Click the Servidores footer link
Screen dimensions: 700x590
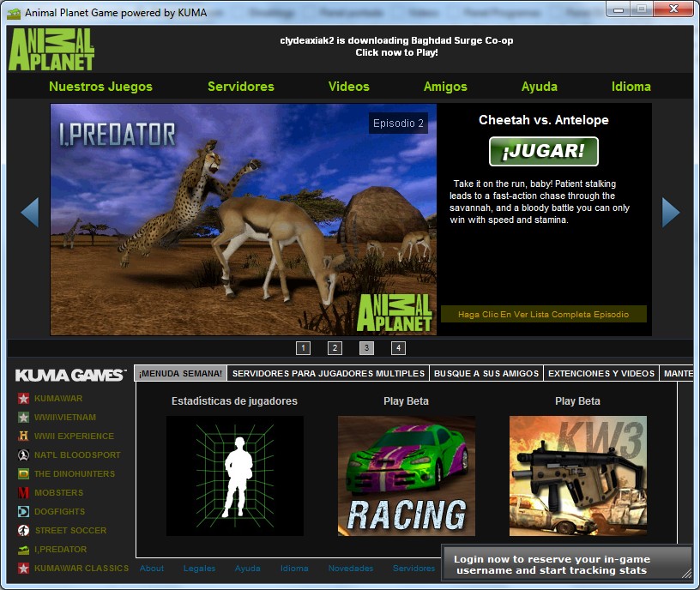[413, 568]
